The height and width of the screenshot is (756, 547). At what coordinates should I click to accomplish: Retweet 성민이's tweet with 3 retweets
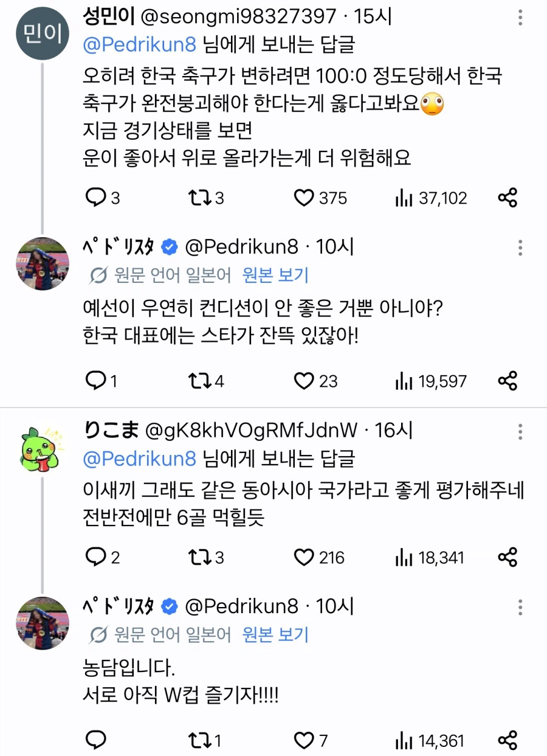tap(200, 198)
